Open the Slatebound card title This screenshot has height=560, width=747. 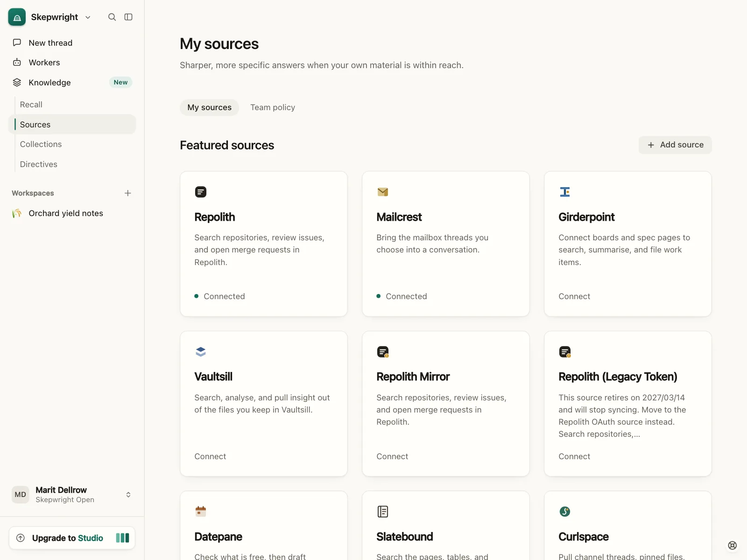coord(405,537)
